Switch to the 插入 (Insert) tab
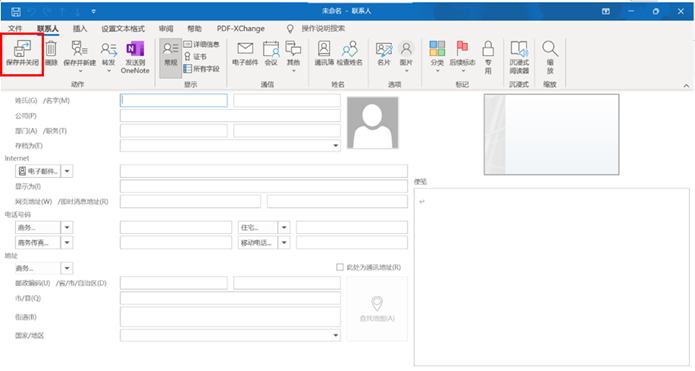 pos(80,29)
